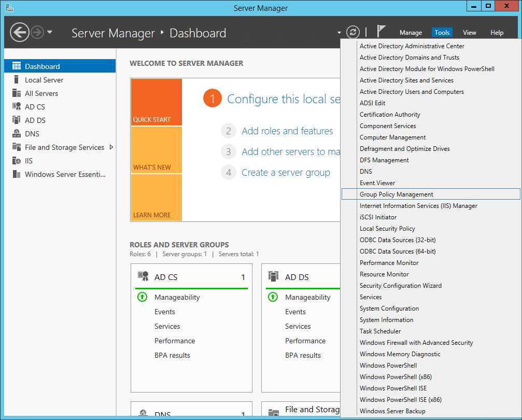The width and height of the screenshot is (522, 420).
Task: Click AD CS Manageability status icon
Action: pos(142,297)
